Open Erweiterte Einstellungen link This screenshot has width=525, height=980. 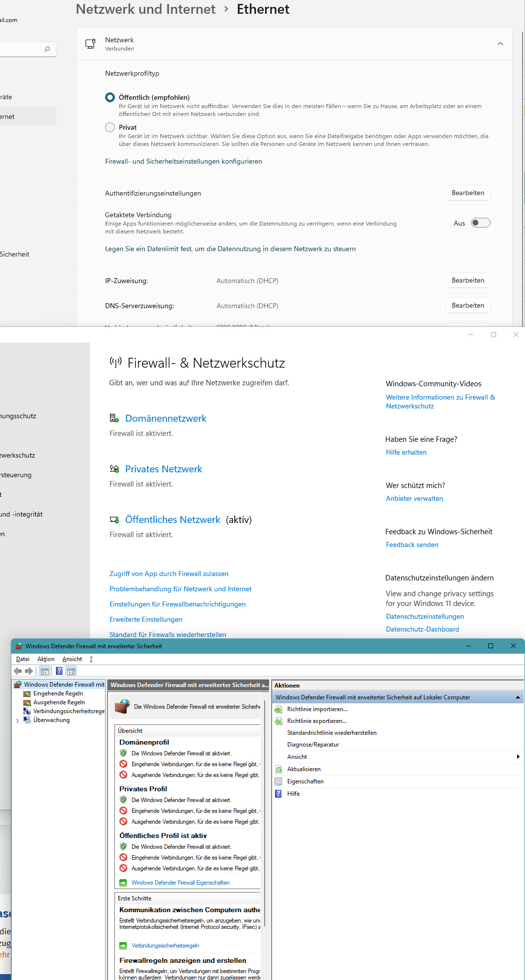146,619
